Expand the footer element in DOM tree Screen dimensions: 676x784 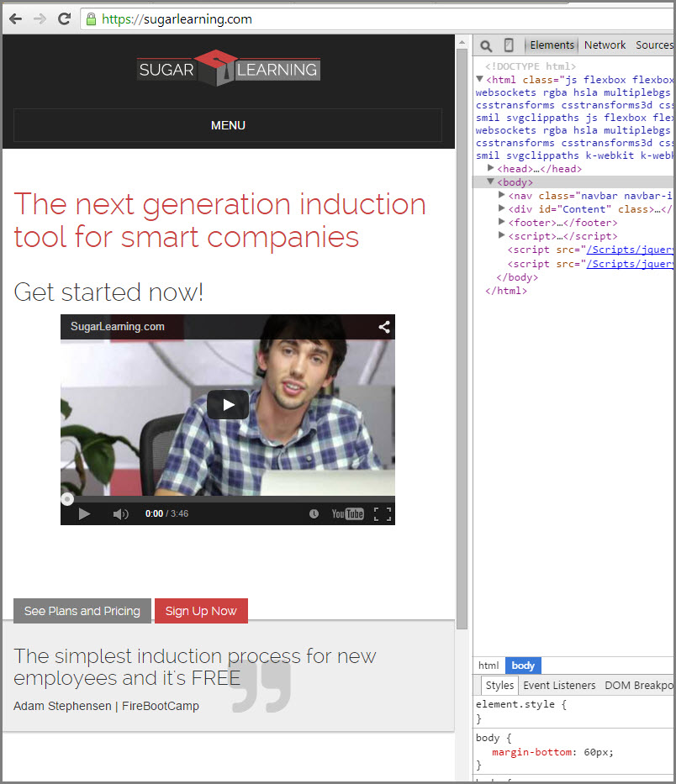pos(502,223)
